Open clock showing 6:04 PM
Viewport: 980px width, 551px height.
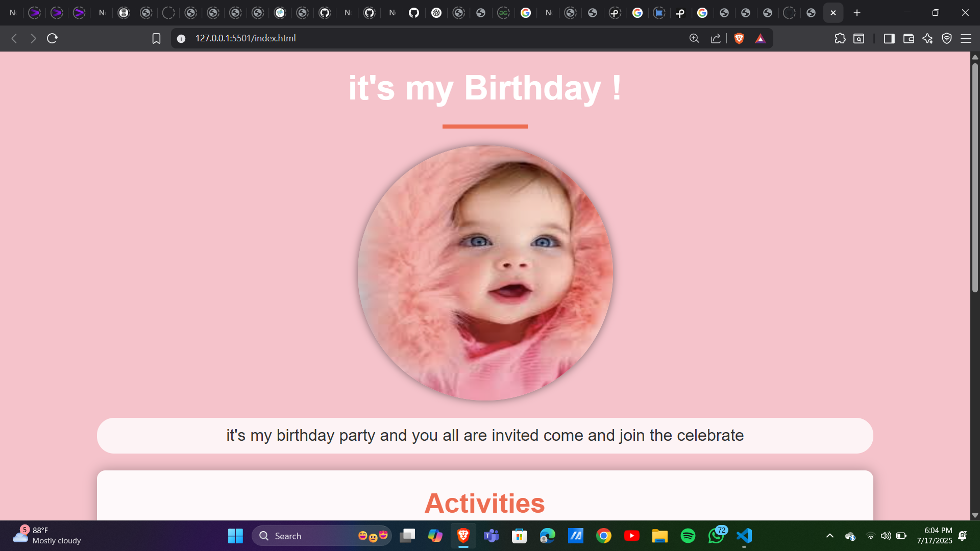[935, 536]
